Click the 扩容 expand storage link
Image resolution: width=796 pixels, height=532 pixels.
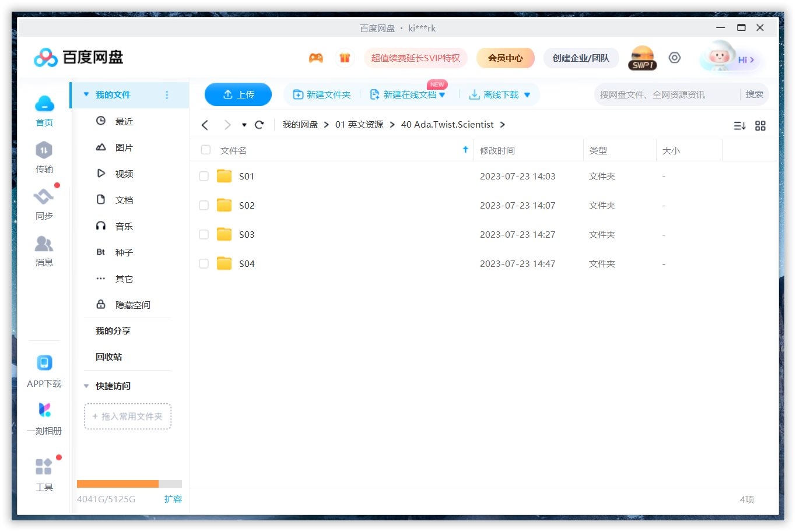[173, 499]
